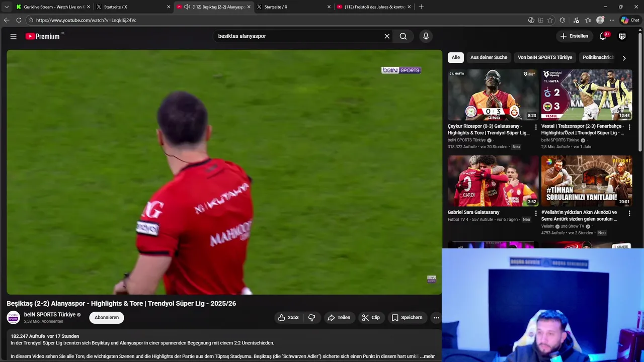Click the 2,58 Mio. Abonnenten text
Screen dimensions: 644x362
click(44, 322)
